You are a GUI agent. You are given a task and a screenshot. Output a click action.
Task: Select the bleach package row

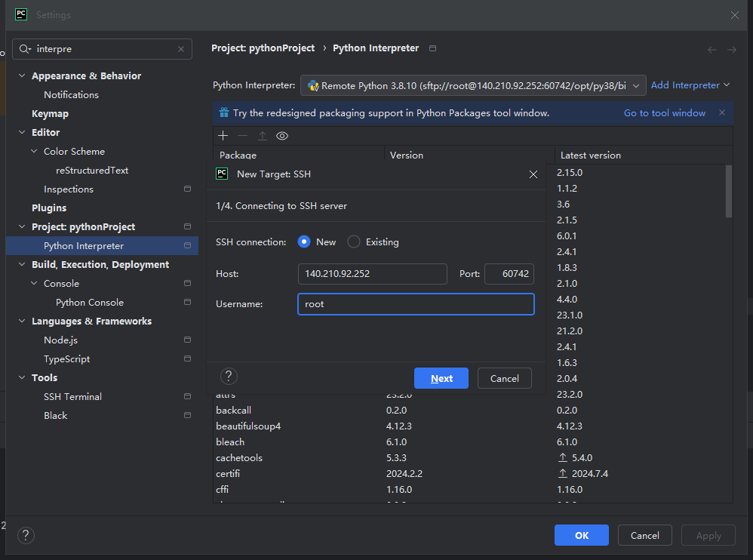click(472, 442)
